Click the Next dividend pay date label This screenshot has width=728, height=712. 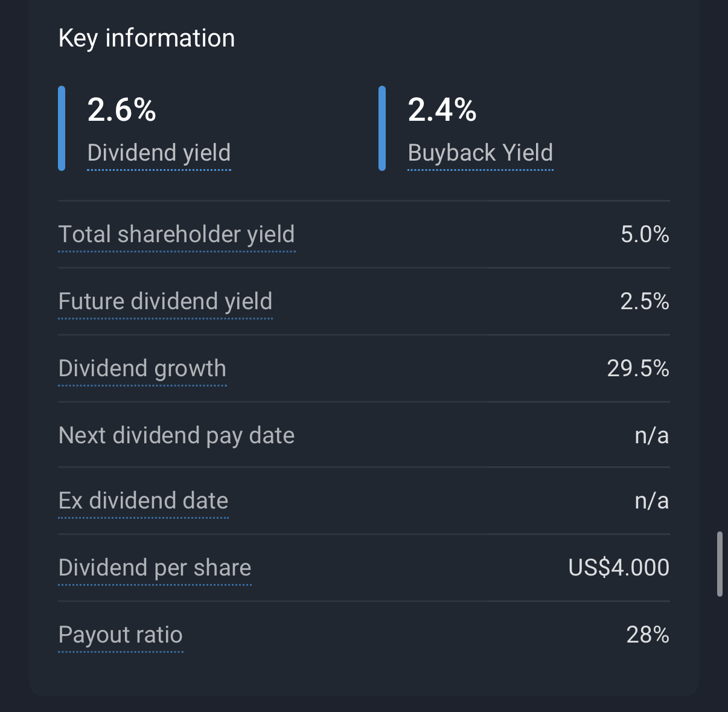[x=176, y=435]
